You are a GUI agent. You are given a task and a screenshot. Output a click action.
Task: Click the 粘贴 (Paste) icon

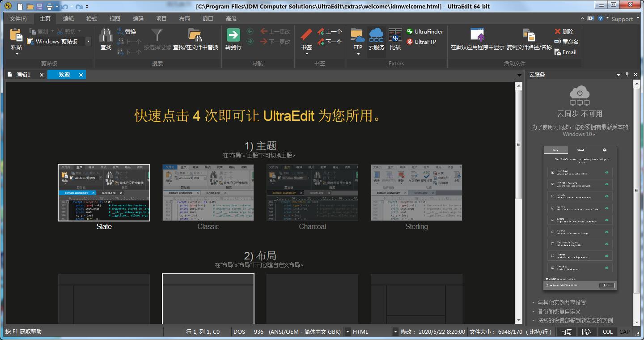[x=16, y=36]
